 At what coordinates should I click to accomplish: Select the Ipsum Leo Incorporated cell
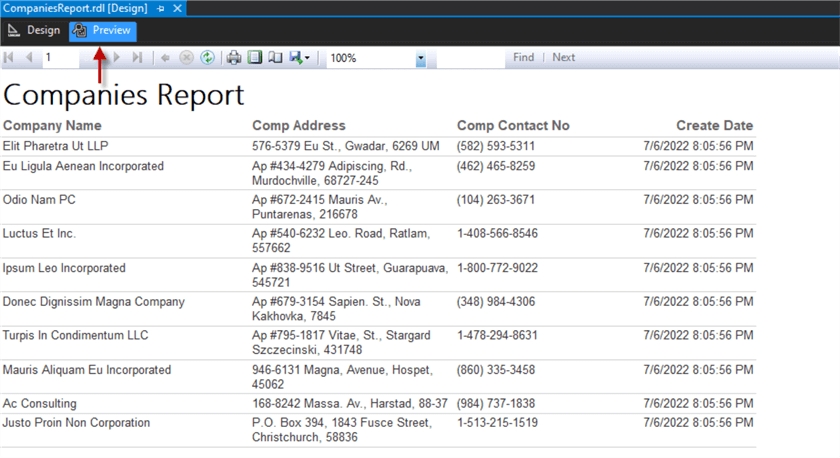point(64,268)
